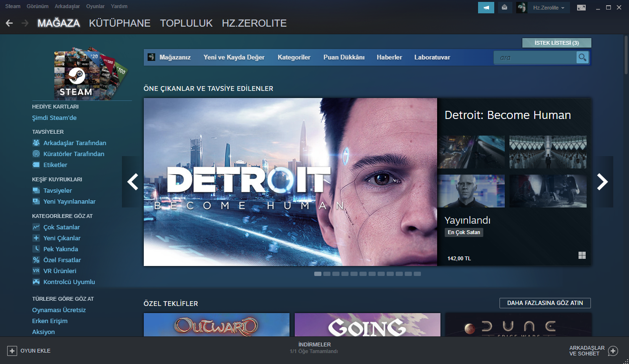Show next featured game with right arrow

pos(602,182)
